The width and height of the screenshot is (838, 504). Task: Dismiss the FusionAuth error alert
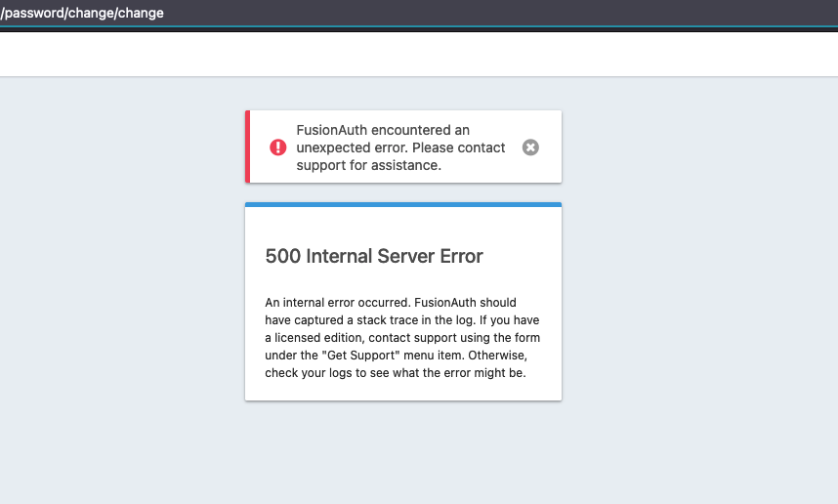(x=530, y=147)
